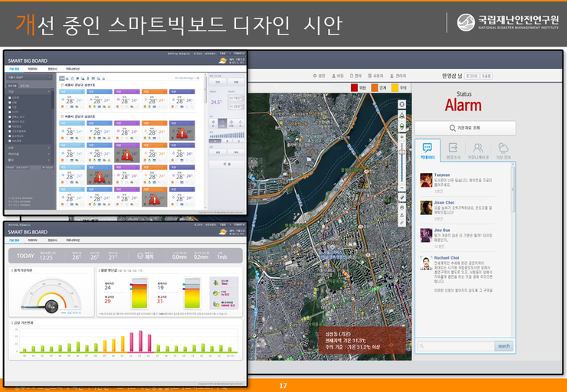Open the 서울시 강남구 region dropdown
This screenshot has height=392, width=567.
point(29,78)
